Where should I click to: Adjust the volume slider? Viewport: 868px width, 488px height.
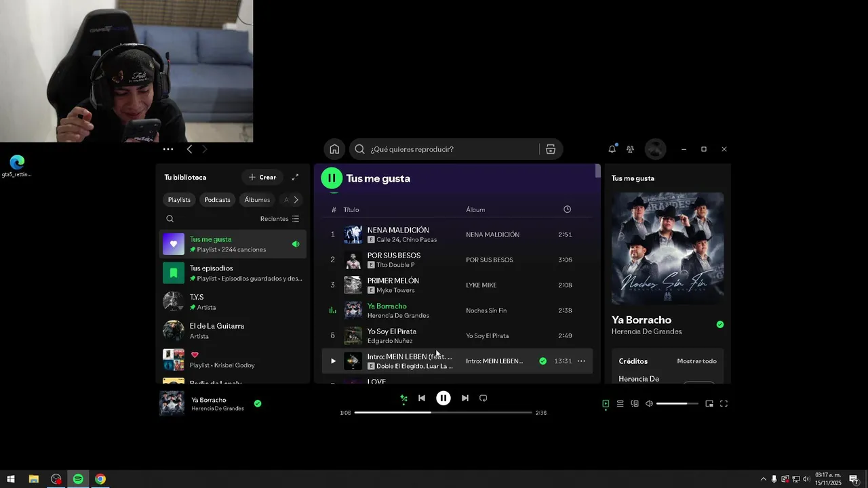coord(677,403)
